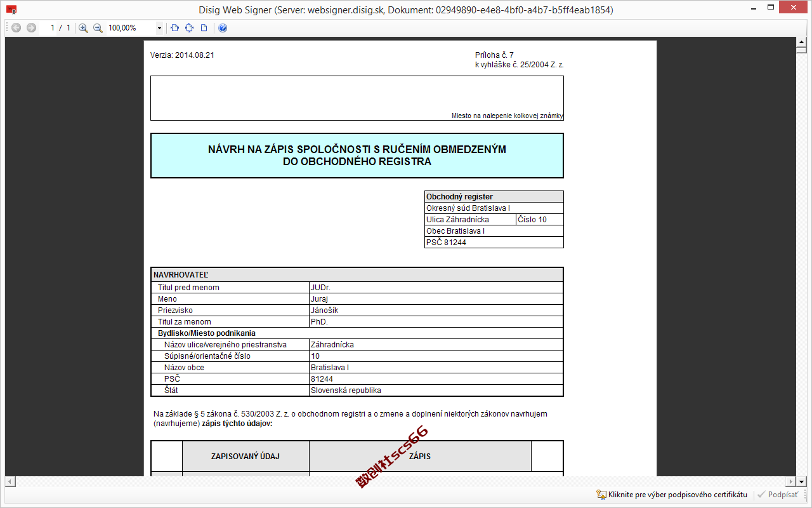812x508 pixels.
Task: Click the 'Záhradnícka' street value
Action: click(x=332, y=345)
